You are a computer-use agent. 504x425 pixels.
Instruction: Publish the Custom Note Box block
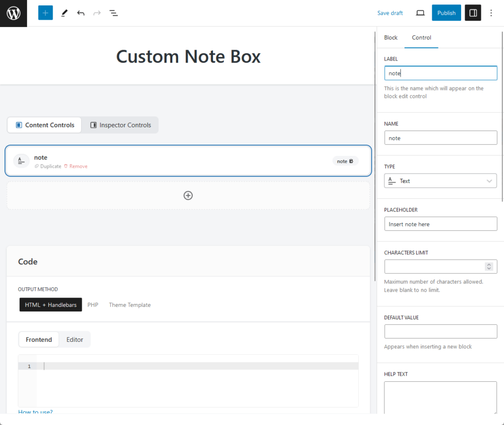[x=446, y=13]
